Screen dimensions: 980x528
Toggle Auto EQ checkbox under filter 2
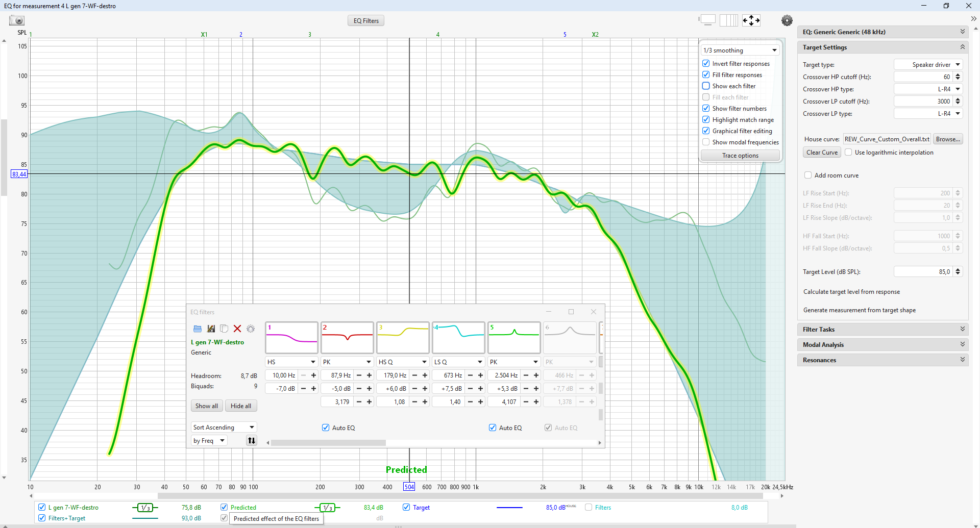(326, 428)
